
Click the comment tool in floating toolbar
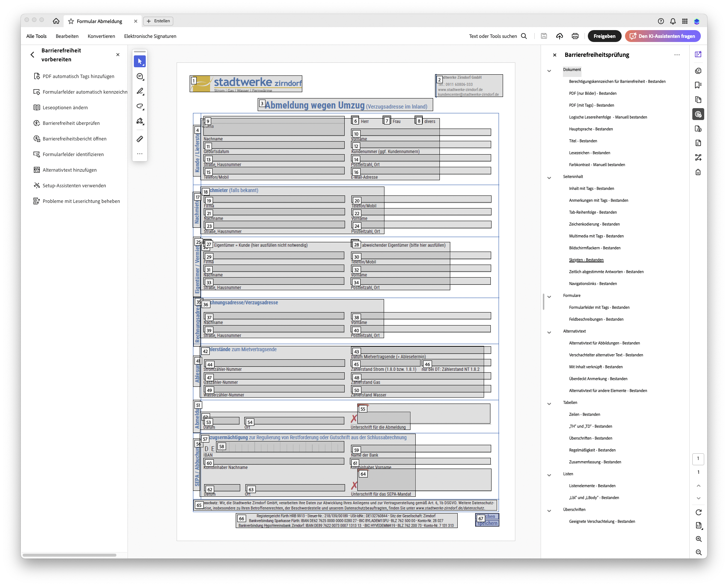point(140,77)
